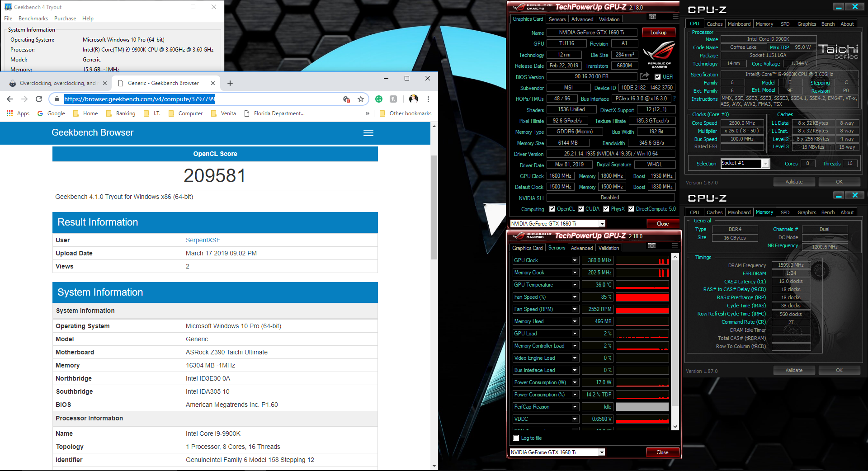
Task: Go back in Chrome with the back arrow
Action: click(x=10, y=99)
